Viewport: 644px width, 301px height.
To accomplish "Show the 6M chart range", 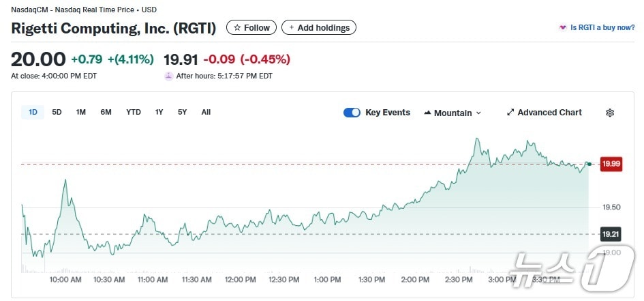I will click(106, 112).
